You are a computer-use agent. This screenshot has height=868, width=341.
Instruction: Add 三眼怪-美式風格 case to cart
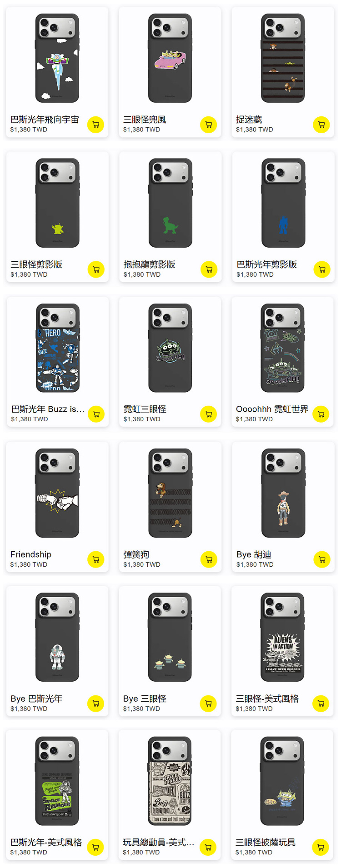pos(321,703)
